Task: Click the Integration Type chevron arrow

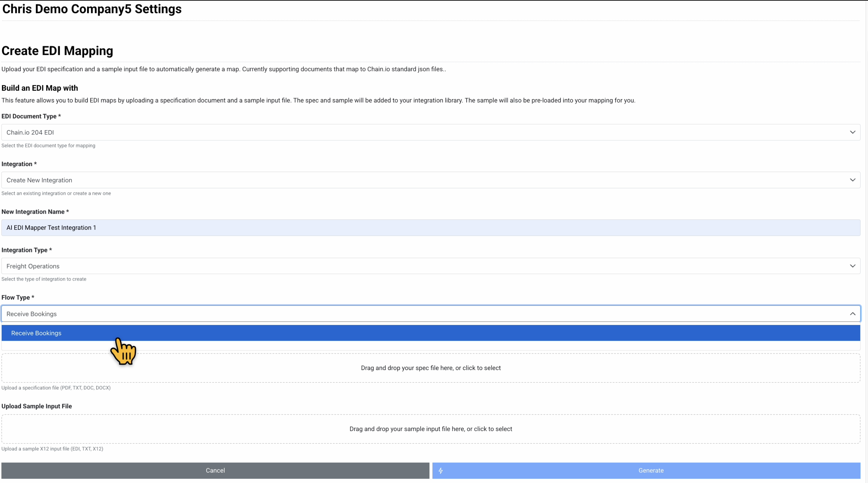Action: (852, 266)
